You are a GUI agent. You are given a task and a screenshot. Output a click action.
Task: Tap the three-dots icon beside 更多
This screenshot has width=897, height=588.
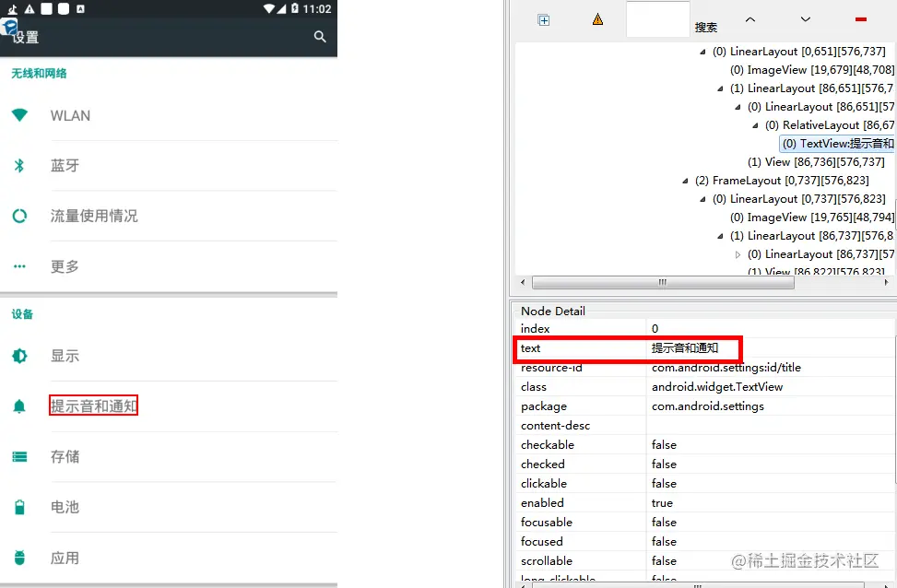(19, 266)
